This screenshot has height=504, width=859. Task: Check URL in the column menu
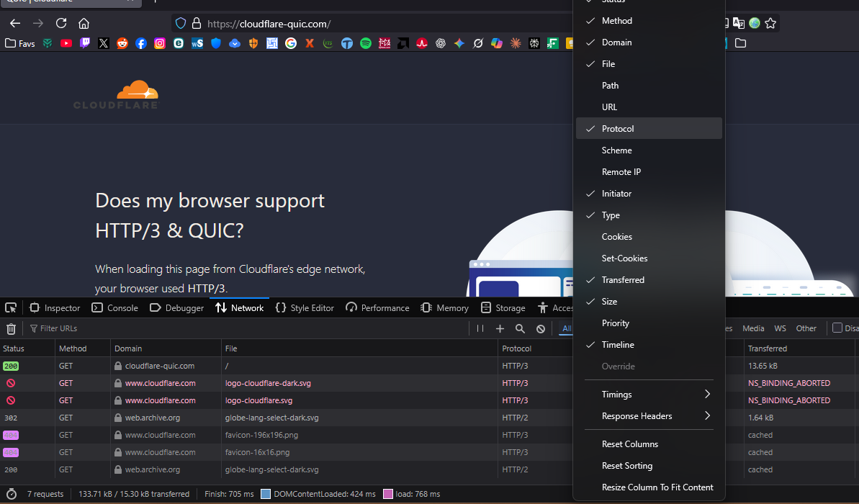point(649,107)
